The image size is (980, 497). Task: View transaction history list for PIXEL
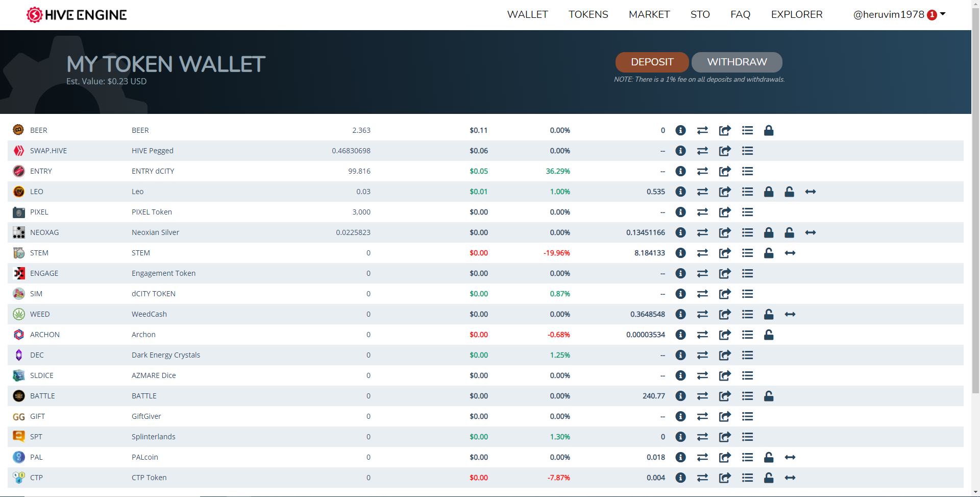[x=748, y=212]
